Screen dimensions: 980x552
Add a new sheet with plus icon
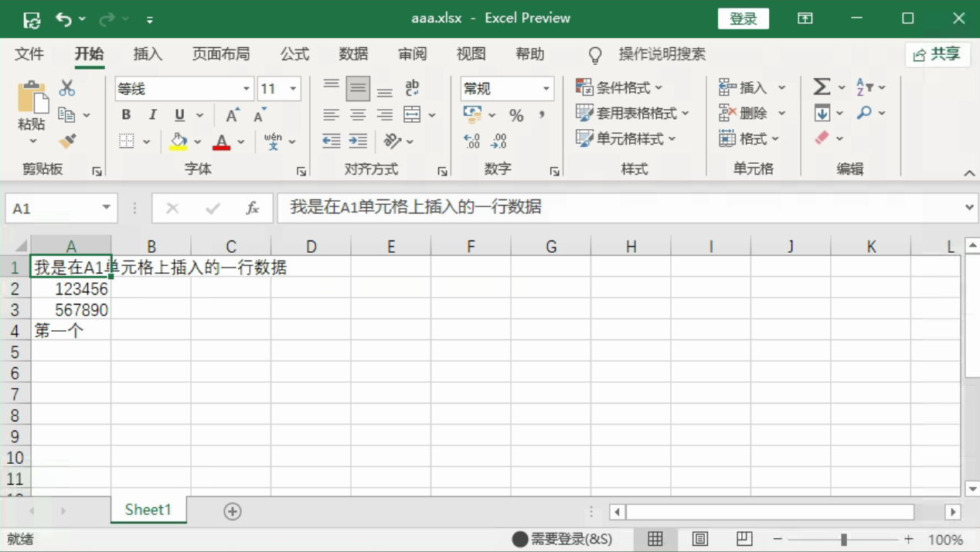[233, 511]
